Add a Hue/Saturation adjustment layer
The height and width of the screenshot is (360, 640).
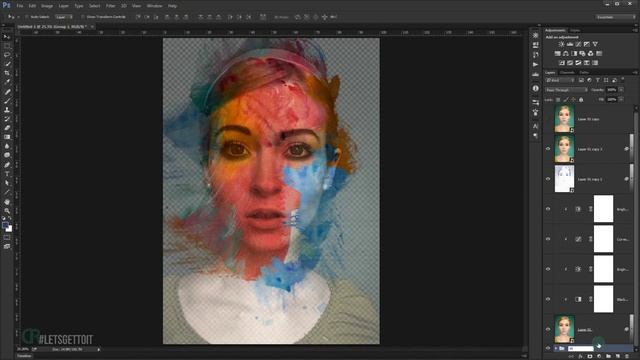tap(558, 53)
